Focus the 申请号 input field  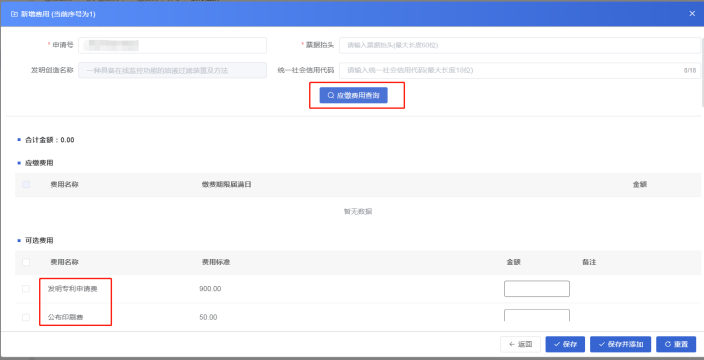tap(172, 45)
